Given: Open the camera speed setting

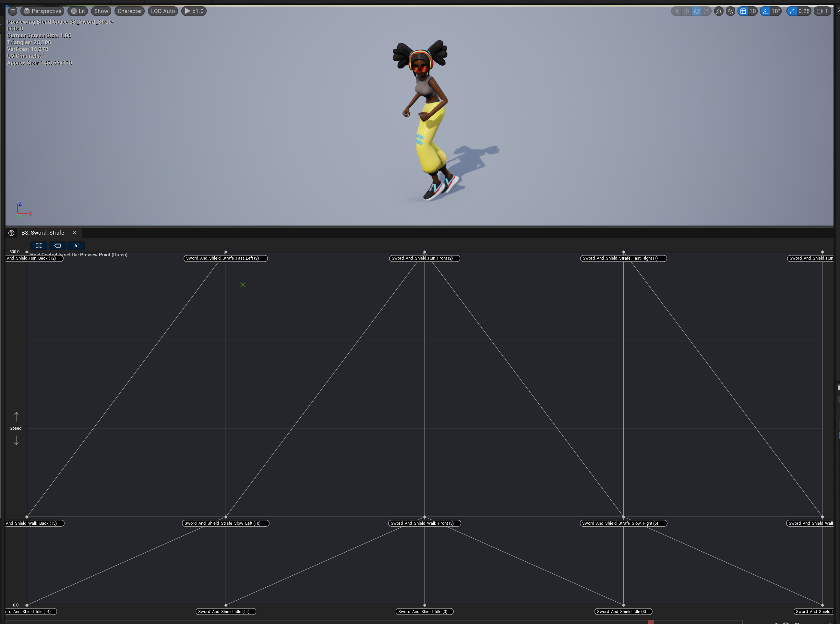Looking at the screenshot, I should point(822,11).
